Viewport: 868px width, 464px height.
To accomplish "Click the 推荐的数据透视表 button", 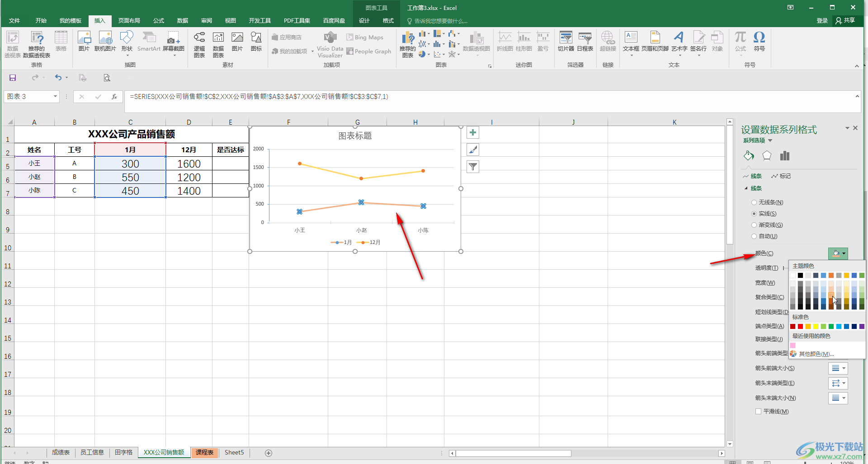I will [x=37, y=44].
